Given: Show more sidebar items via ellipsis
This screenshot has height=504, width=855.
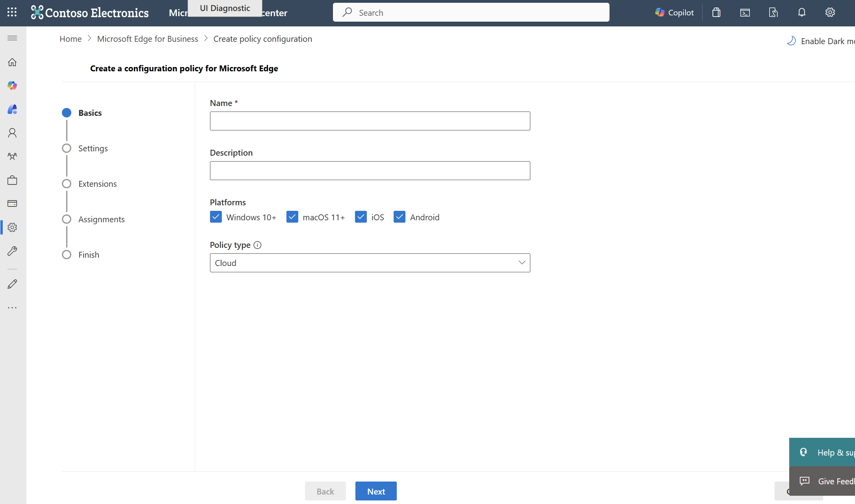Looking at the screenshot, I should pyautogui.click(x=12, y=308).
